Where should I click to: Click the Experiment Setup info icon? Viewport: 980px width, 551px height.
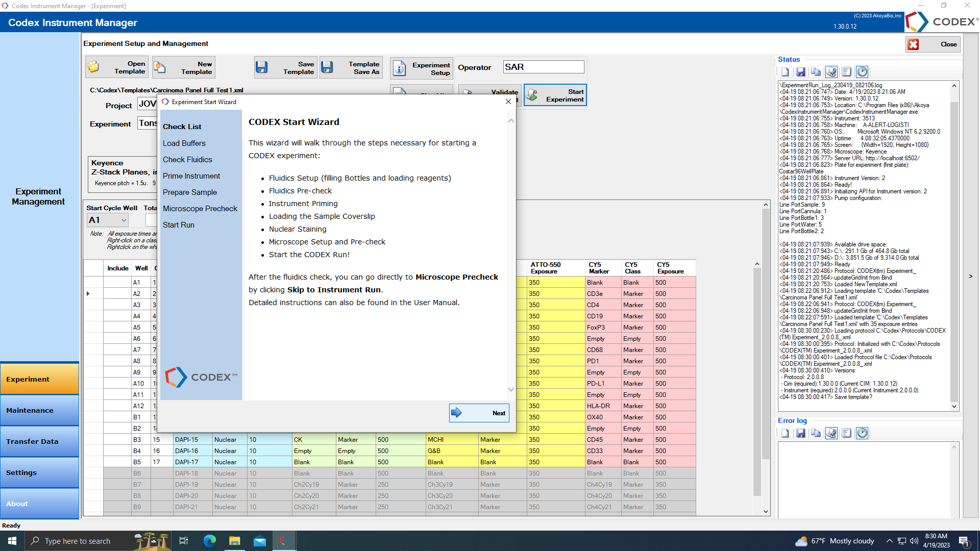pyautogui.click(x=400, y=68)
